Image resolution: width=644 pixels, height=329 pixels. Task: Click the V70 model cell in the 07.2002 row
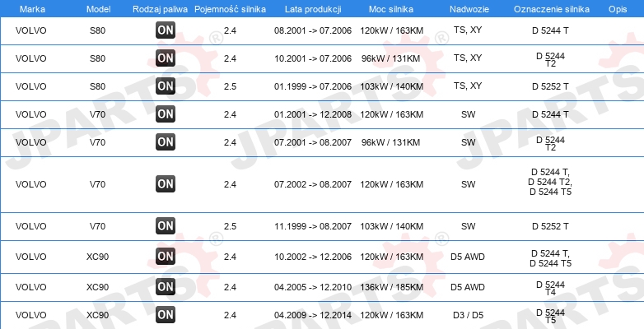(98, 184)
